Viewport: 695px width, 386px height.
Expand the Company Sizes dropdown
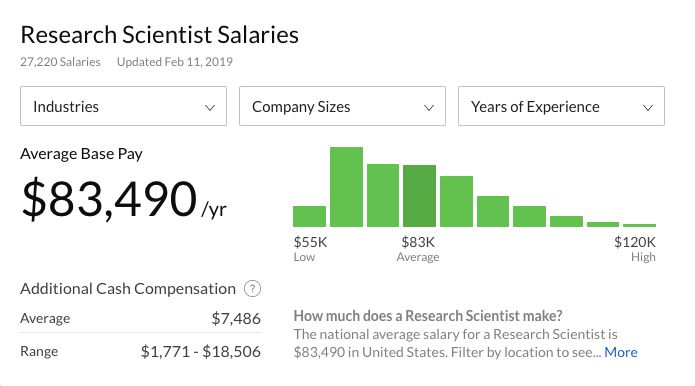(342, 106)
